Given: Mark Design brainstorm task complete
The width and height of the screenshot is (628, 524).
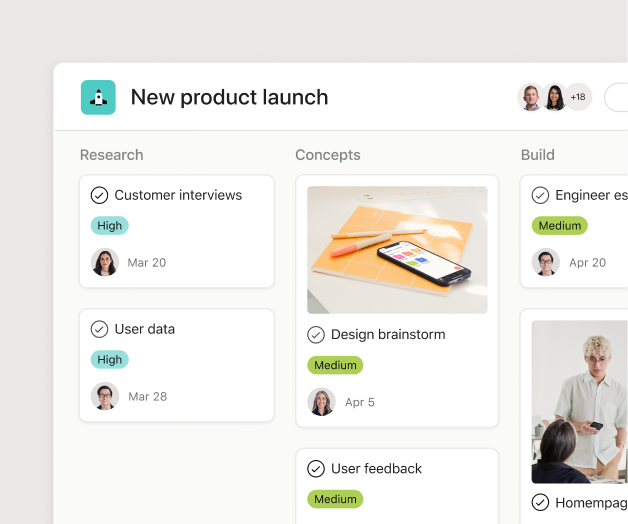Looking at the screenshot, I should [316, 335].
